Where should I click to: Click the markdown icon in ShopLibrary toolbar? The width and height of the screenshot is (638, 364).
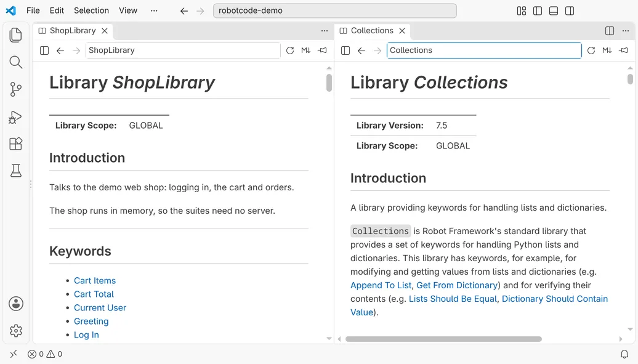click(306, 51)
